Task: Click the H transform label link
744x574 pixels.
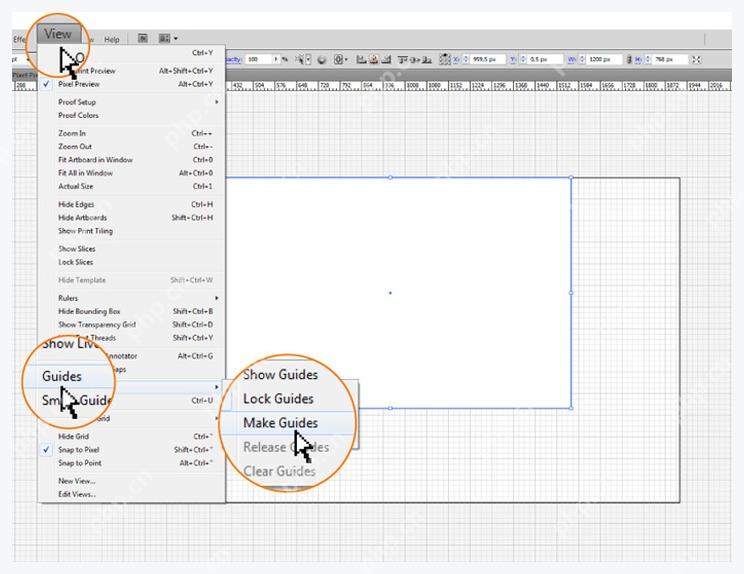Action: coord(638,59)
